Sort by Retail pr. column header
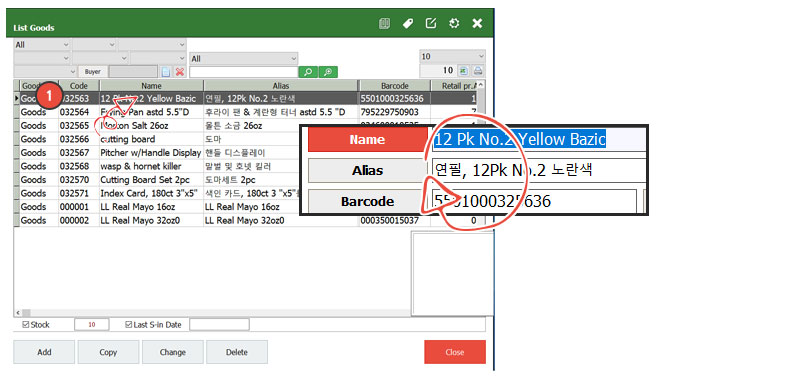805x377 pixels. pos(453,86)
